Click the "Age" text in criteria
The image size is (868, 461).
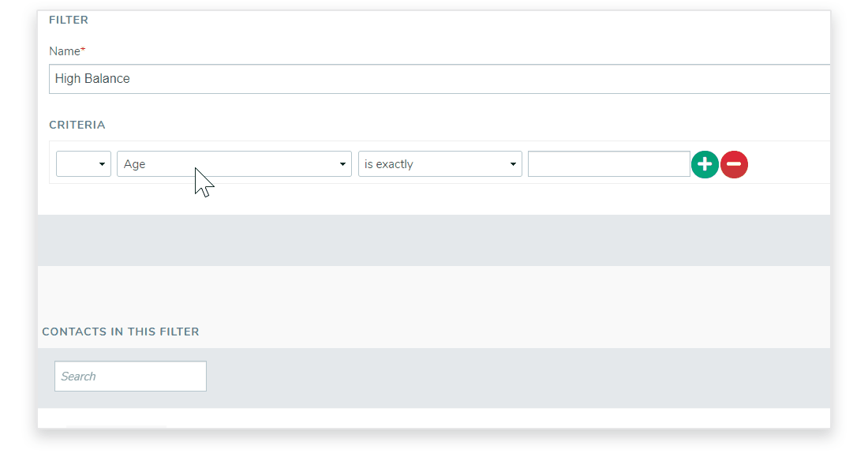[134, 164]
